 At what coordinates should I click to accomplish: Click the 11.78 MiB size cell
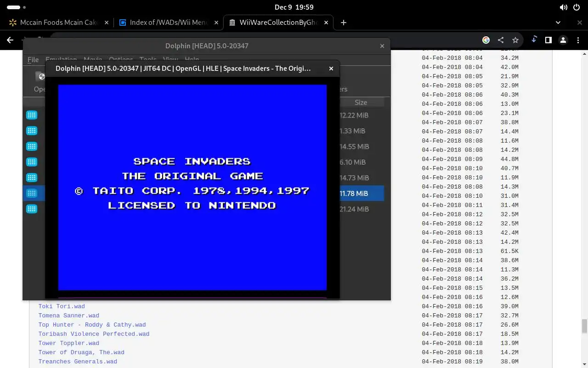354,193
